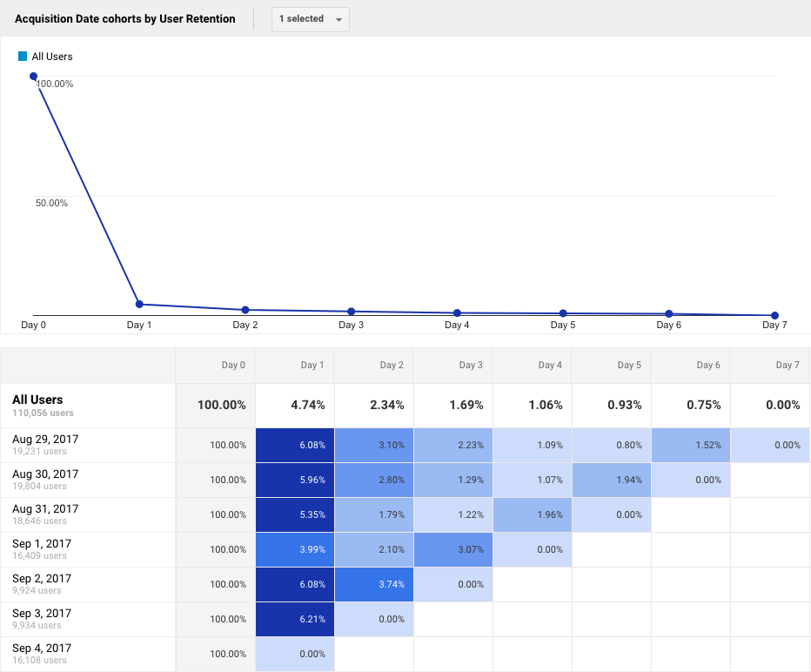This screenshot has height=672, width=811.
Task: Click the 1.79% cell for Aug 31
Action: click(374, 514)
